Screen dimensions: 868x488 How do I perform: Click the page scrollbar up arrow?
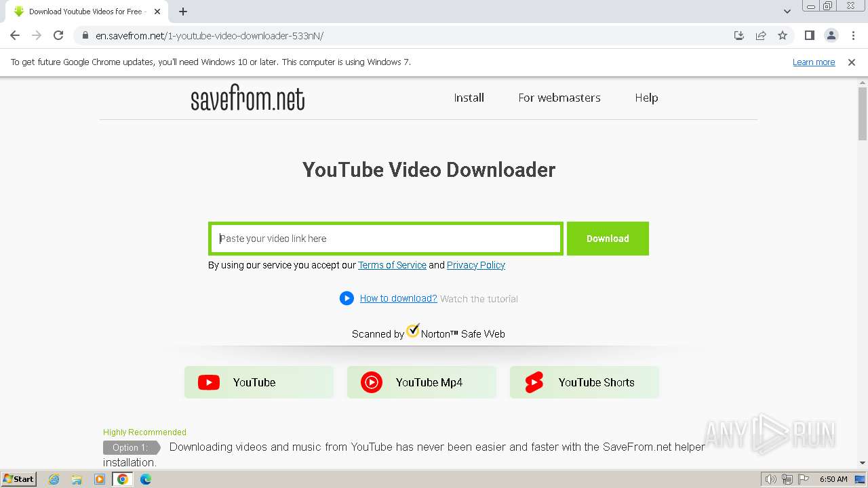(863, 82)
